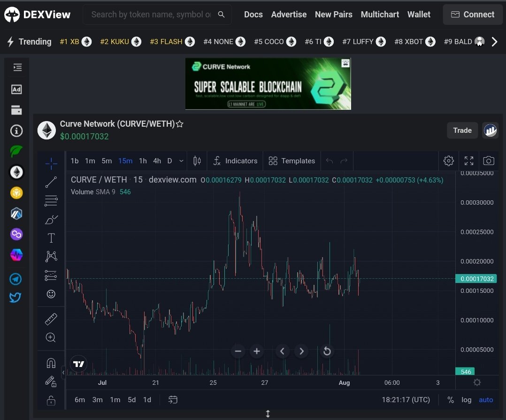Open price scale settings gear at bottom right
506x420 pixels.
pyautogui.click(x=477, y=382)
